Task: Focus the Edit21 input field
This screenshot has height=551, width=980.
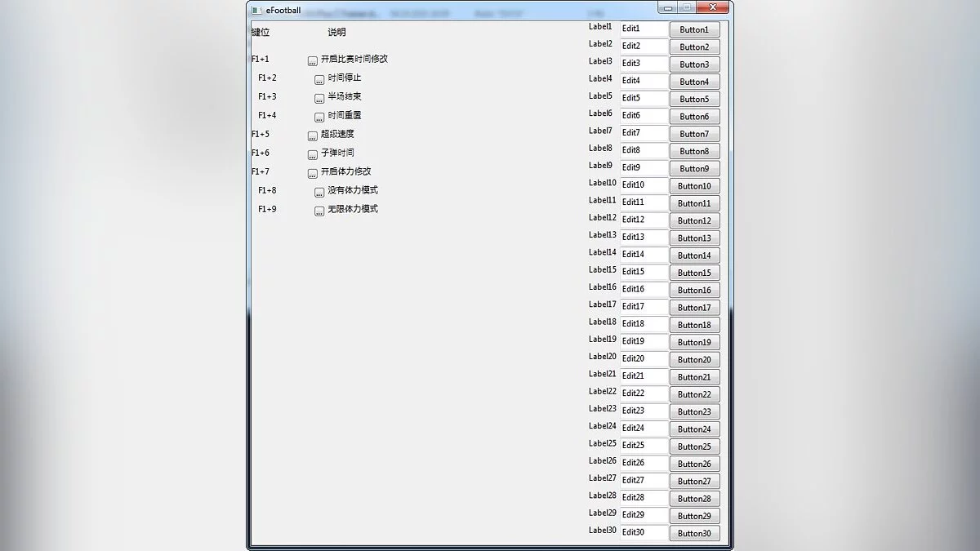Action: [644, 376]
